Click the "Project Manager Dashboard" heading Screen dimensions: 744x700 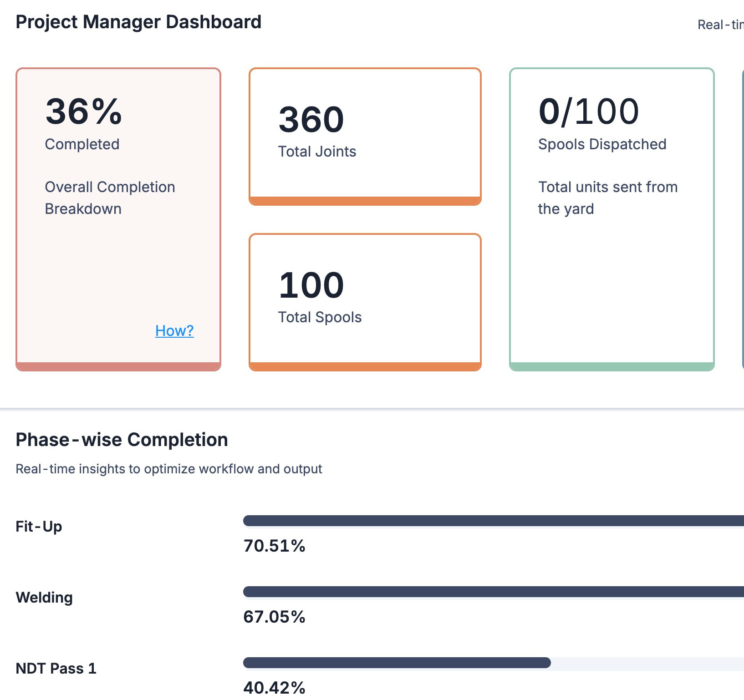[138, 22]
